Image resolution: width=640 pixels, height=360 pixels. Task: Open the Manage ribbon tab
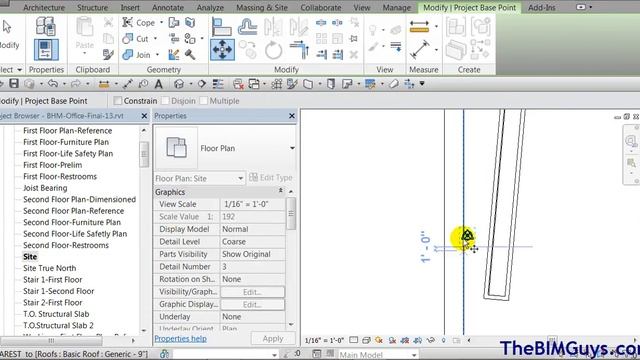(397, 7)
